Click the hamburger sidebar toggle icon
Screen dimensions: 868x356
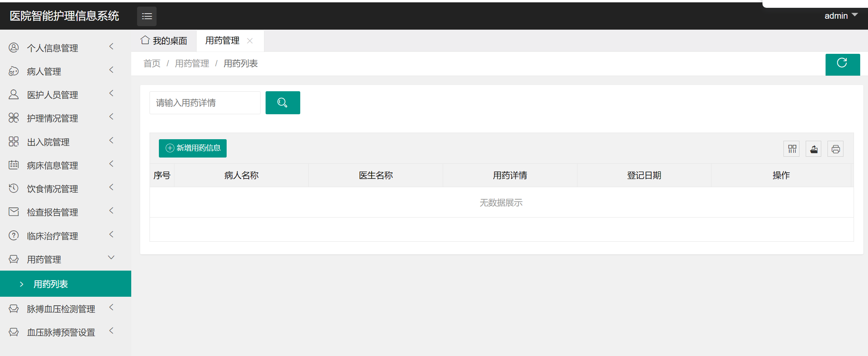[x=147, y=16]
